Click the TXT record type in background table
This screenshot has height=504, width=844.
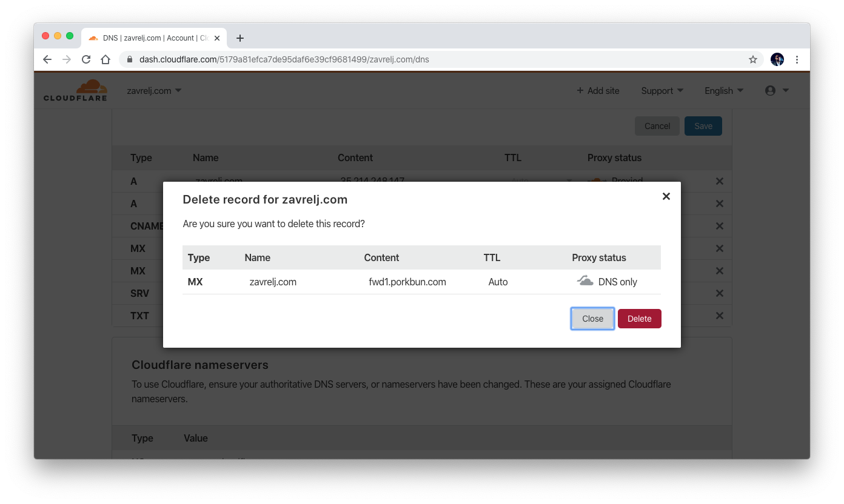click(x=139, y=316)
